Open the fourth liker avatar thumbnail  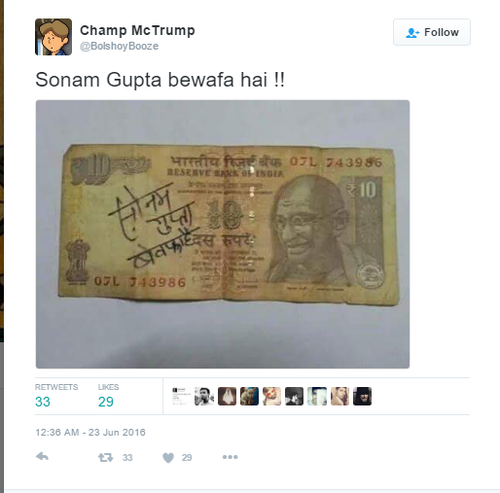pyautogui.click(x=249, y=396)
